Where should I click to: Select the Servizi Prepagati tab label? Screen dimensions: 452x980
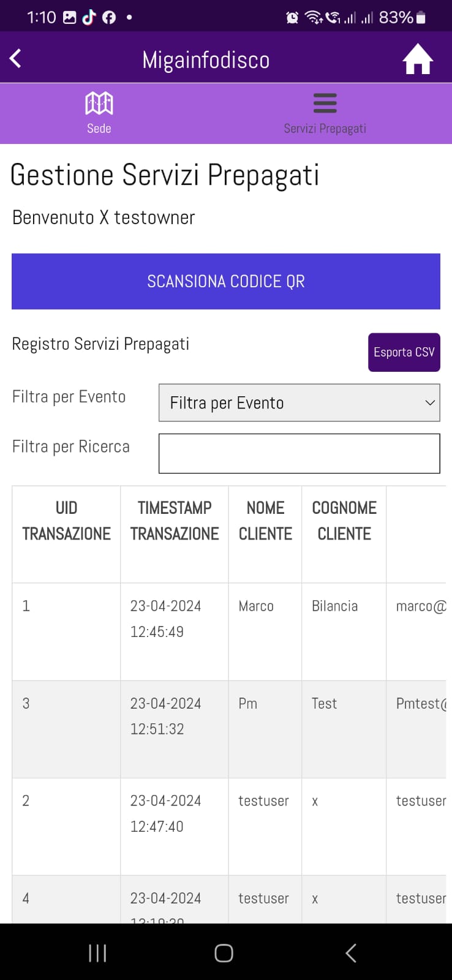coord(325,129)
